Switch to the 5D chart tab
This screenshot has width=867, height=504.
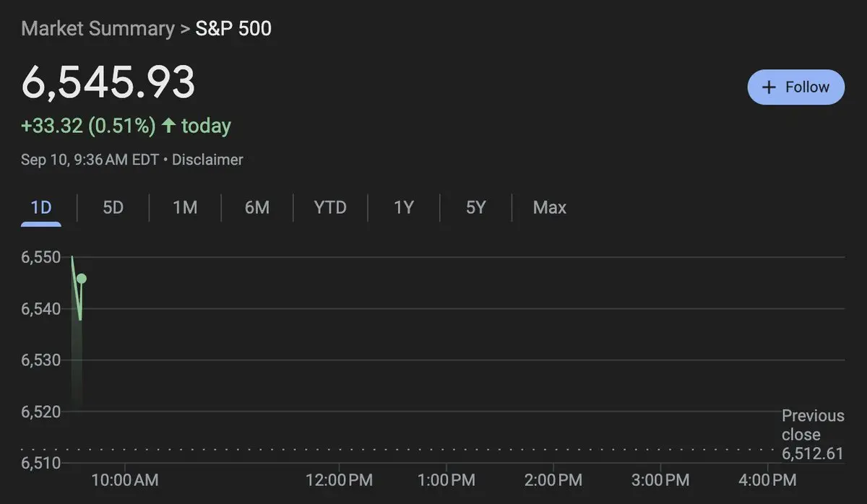(x=113, y=208)
